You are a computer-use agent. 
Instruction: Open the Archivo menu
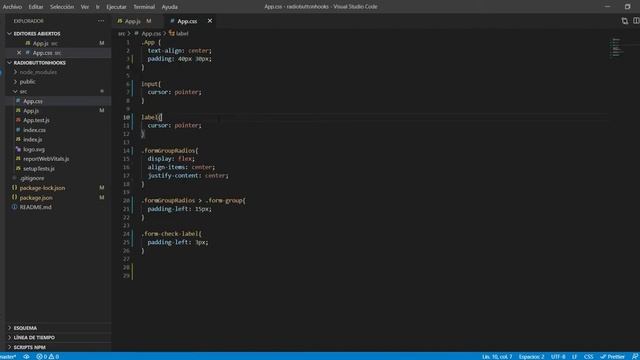(12, 7)
